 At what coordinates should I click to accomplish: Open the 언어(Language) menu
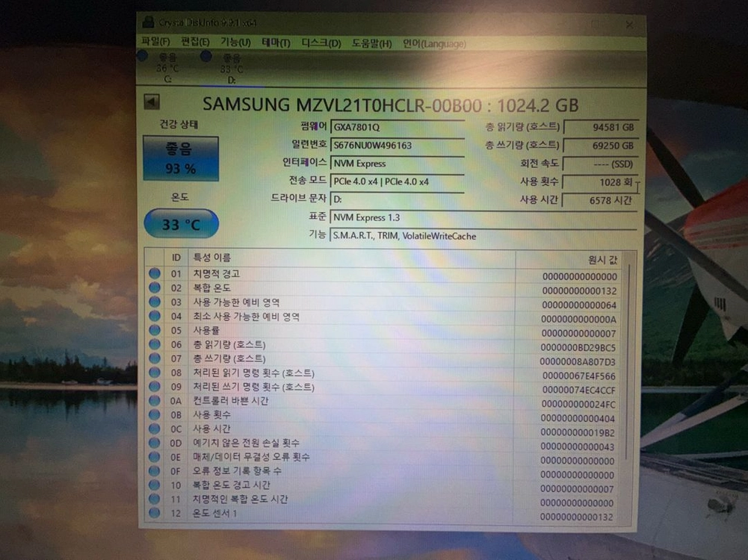click(434, 44)
